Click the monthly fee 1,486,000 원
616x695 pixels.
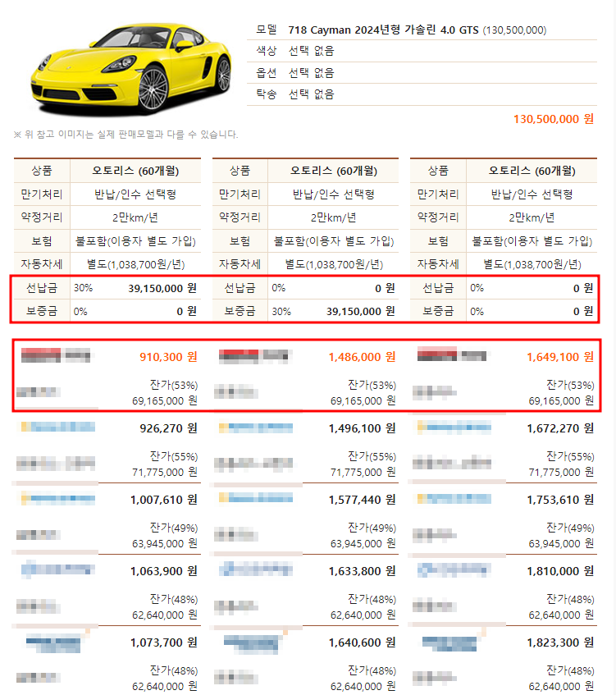coord(362,357)
